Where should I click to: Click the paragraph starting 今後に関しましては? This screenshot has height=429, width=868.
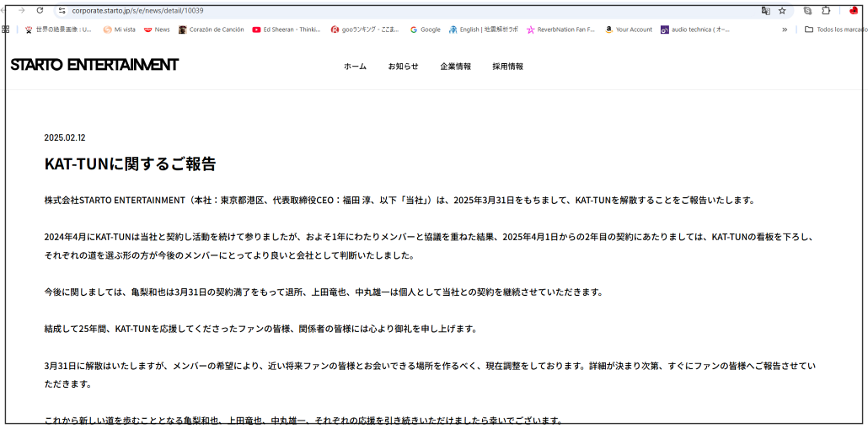click(x=324, y=292)
